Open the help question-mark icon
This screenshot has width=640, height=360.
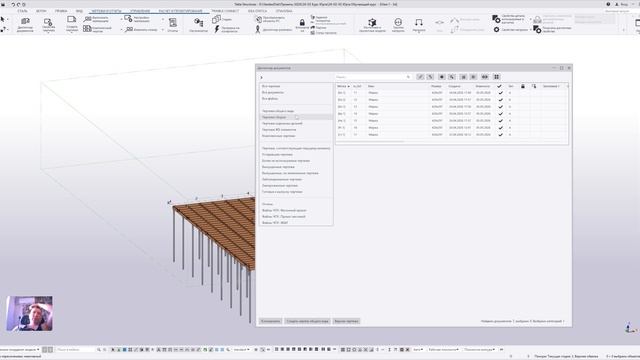[x=608, y=4]
